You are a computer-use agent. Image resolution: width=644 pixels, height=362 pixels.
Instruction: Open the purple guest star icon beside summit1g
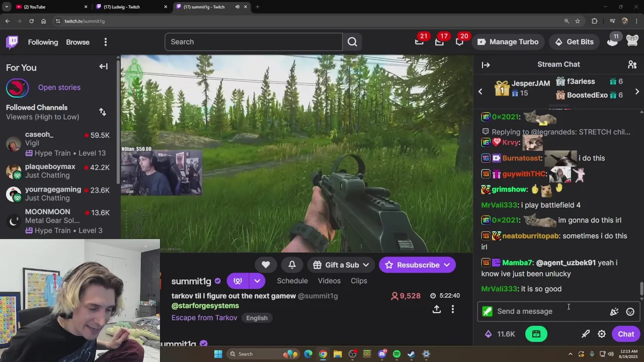pyautogui.click(x=237, y=281)
